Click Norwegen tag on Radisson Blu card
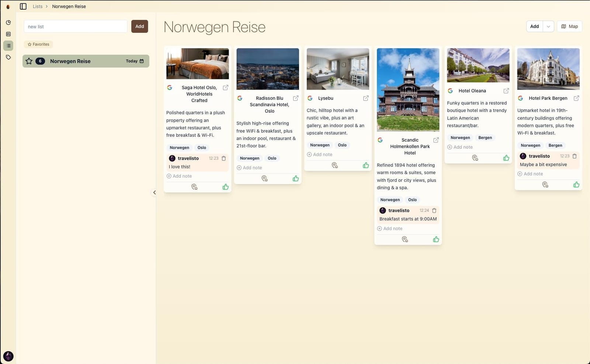This screenshot has width=590, height=364. (x=250, y=158)
